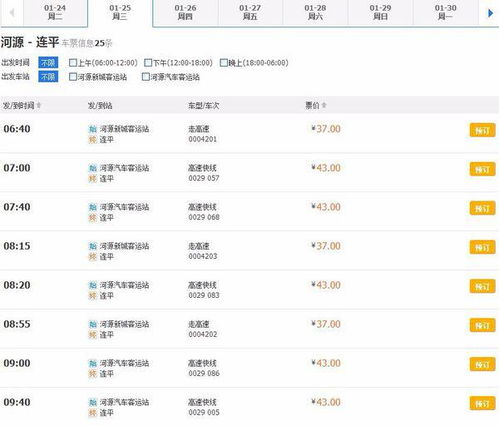Click trip number 0004203
Viewport: 499px width, 426px height.
pos(203,256)
